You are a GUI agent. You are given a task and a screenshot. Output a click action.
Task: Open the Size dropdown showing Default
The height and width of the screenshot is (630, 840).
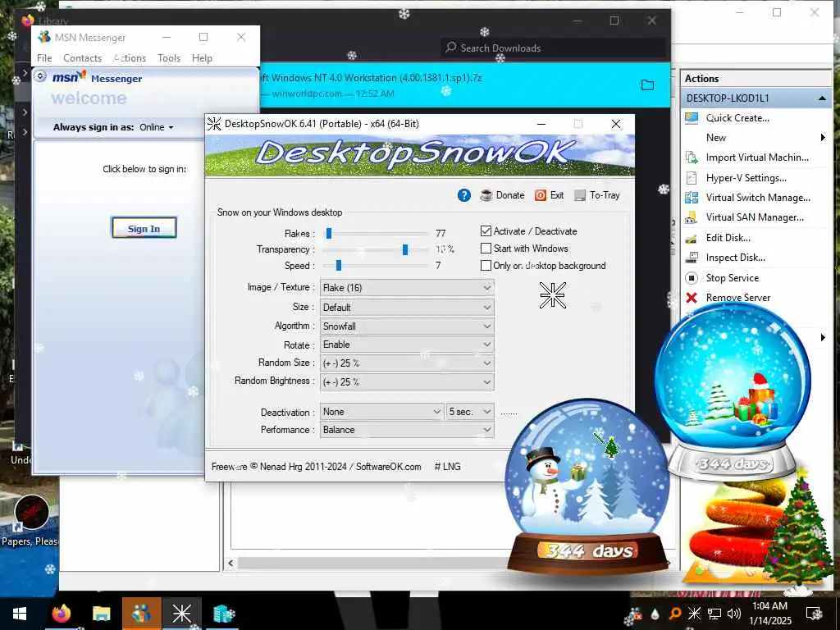(x=407, y=308)
